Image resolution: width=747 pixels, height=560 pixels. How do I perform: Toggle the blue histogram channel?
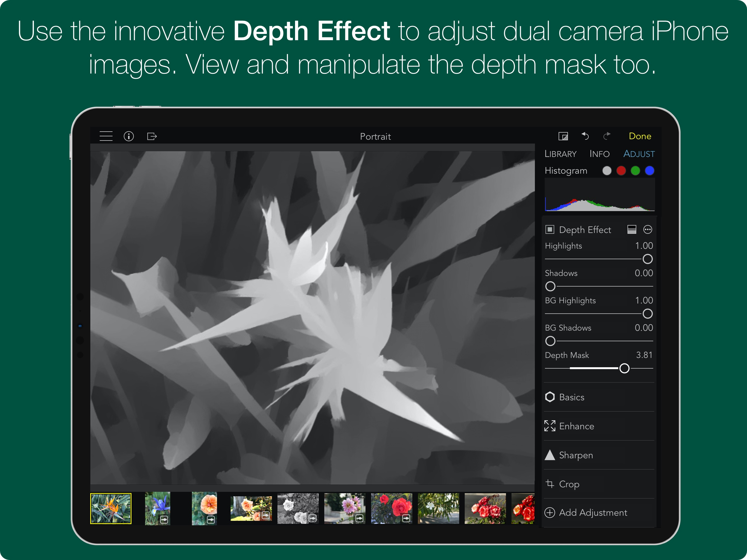[x=649, y=171]
